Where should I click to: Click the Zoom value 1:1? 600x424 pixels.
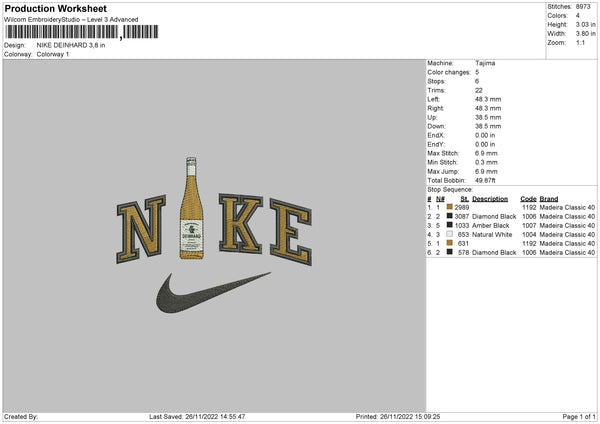(x=580, y=42)
